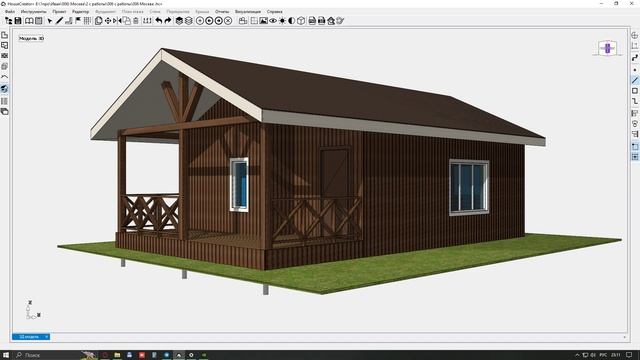The height and width of the screenshot is (360, 640).
Task: Open the book catalog icon
Action: click(x=29, y=20)
